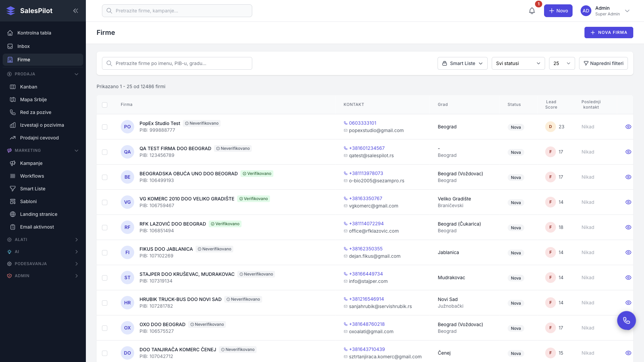Click the floating phone call button
644x362 pixels.
coord(626,320)
